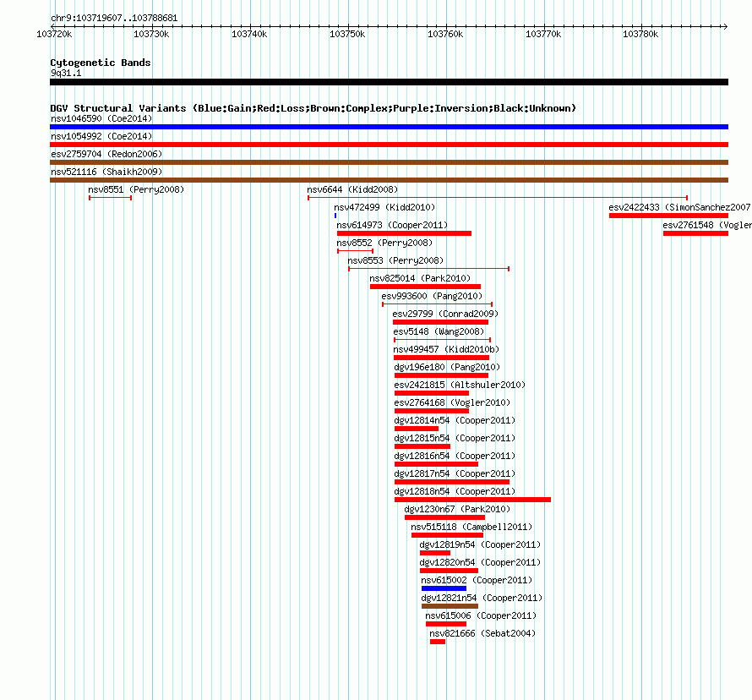Screen dimensions: 752x700
Task: Click dgv196e180 (Pang2010) label
Action: 448,367
